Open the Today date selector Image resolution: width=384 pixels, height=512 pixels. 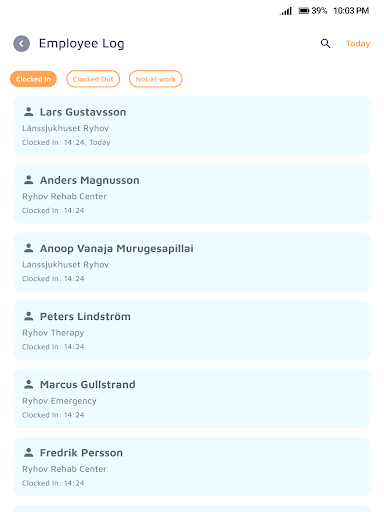[358, 44]
